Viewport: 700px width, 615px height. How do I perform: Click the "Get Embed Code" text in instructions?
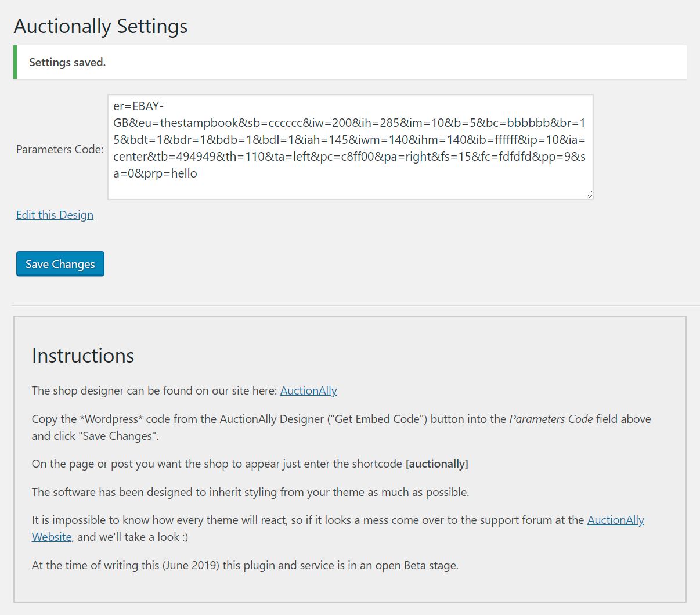[x=377, y=419]
